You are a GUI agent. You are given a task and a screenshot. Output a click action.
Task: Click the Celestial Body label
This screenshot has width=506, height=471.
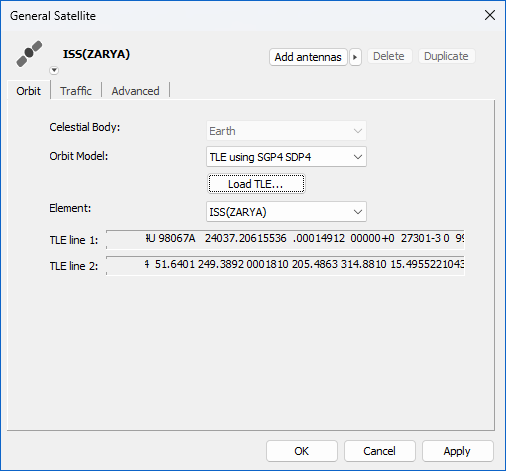[85, 127]
